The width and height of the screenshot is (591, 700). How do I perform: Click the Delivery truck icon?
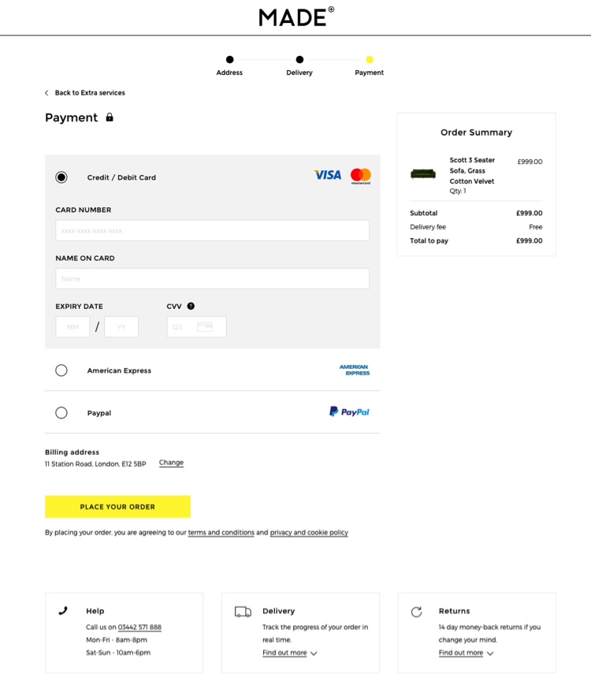pos(243,612)
